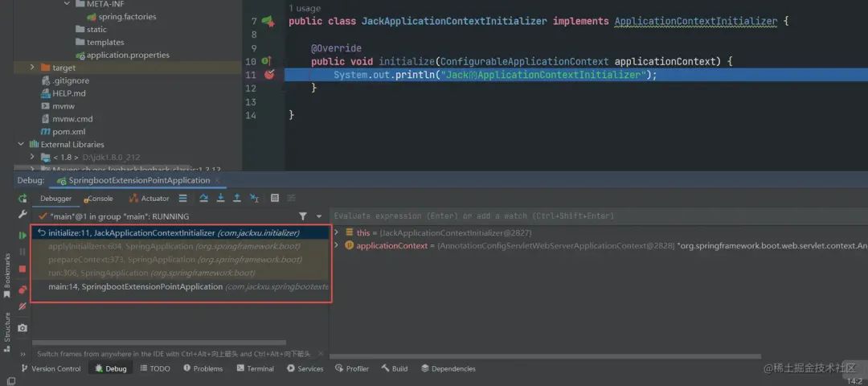
Task: Switch to the Console tab
Action: (98, 199)
